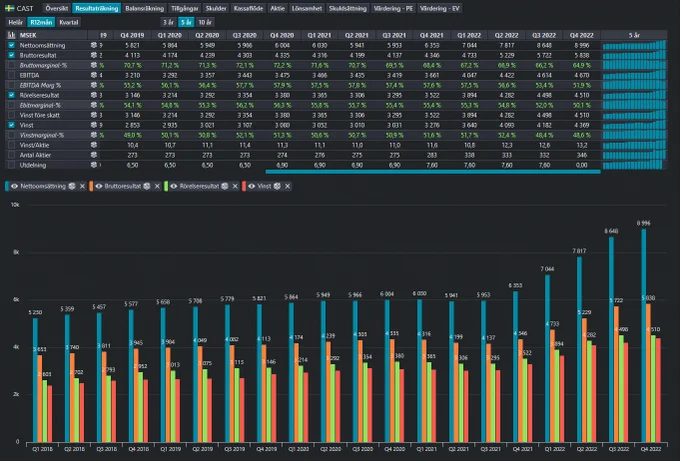Check the Bruttomarginal-% row checkbox
Viewport: 680px width, 461px height.
click(12, 65)
